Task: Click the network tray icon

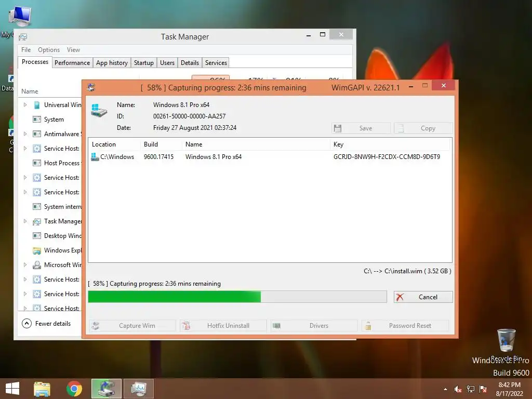Action: click(471, 389)
